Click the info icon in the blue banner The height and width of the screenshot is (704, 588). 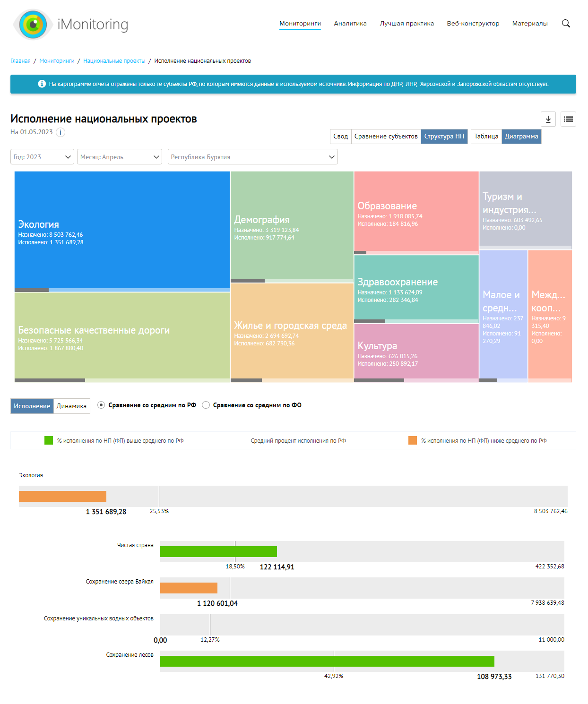[42, 84]
